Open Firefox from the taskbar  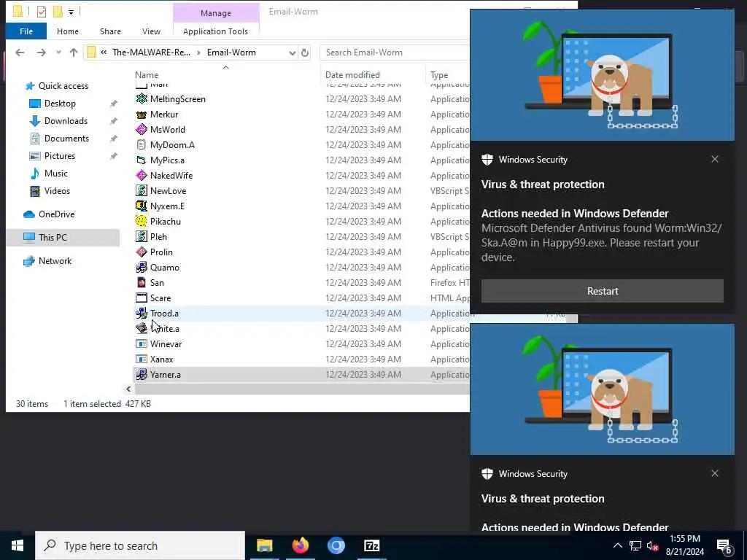300,545
